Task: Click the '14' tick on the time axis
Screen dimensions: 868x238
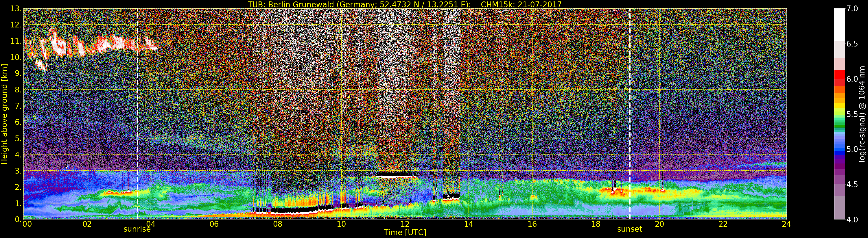Action: pyautogui.click(x=468, y=224)
